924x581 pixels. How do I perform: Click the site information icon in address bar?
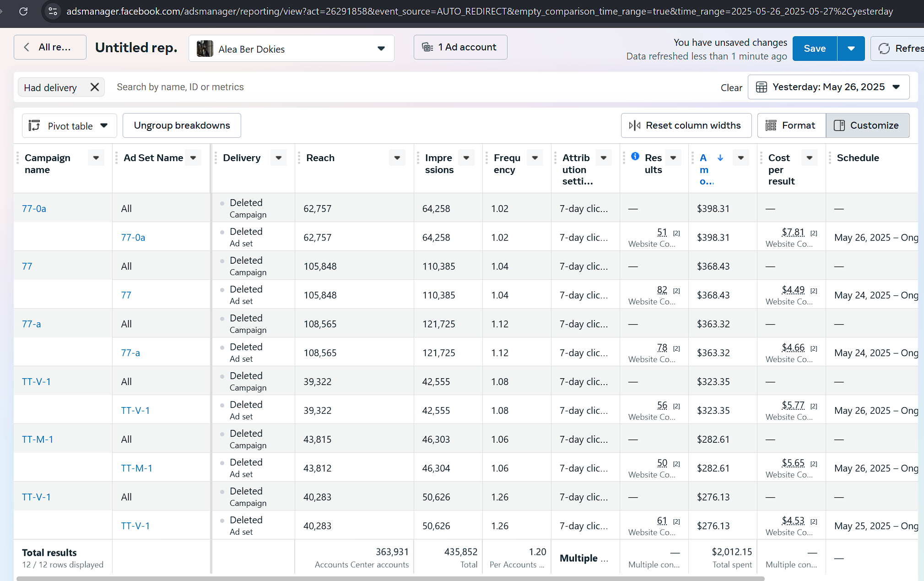pos(53,11)
